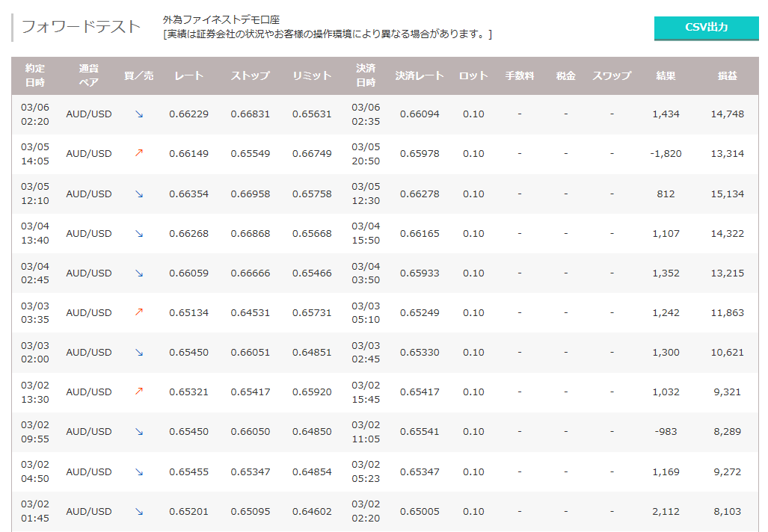Image resolution: width=768 pixels, height=532 pixels.
Task: Click the 決済日時 column header
Action: 366,75
